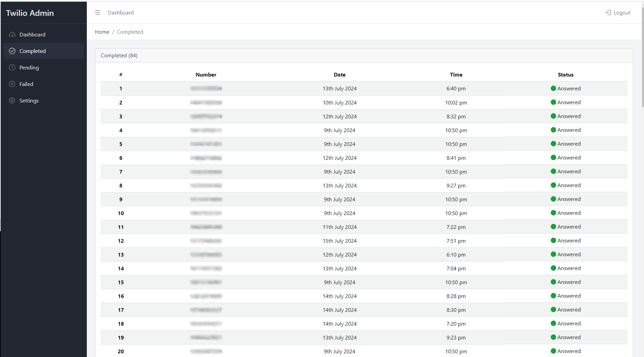The height and width of the screenshot is (357, 644).
Task: Click green status dot in row 1
Action: point(553,88)
